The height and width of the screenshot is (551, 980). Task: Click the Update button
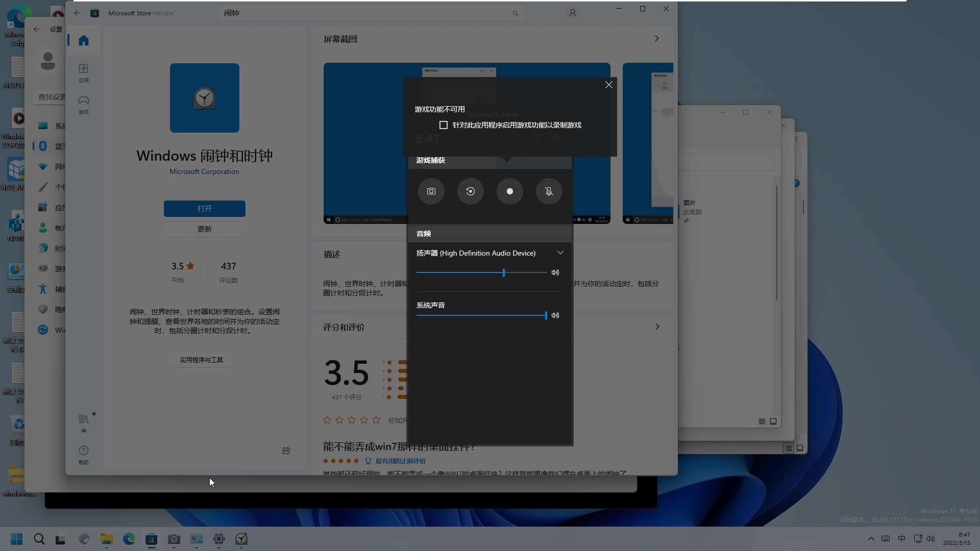(204, 229)
